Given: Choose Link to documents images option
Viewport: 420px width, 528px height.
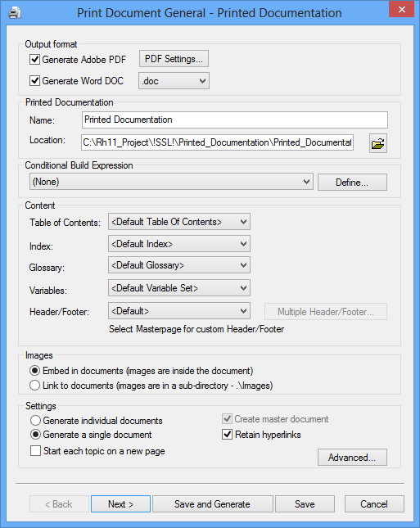Looking at the screenshot, I should (x=34, y=386).
